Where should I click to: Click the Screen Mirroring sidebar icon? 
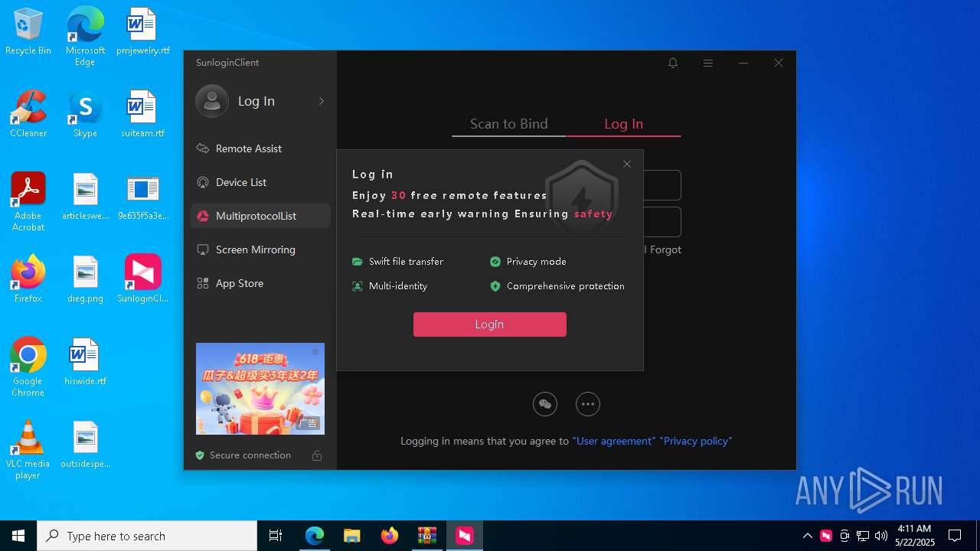[203, 249]
